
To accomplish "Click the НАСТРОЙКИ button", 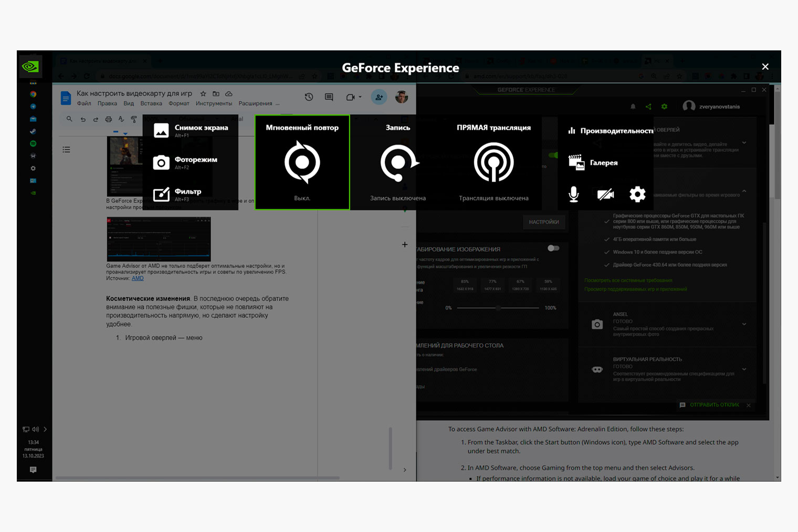I will pyautogui.click(x=544, y=222).
